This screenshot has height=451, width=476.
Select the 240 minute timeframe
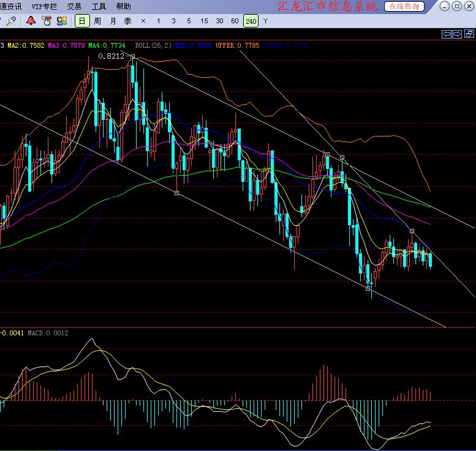251,21
